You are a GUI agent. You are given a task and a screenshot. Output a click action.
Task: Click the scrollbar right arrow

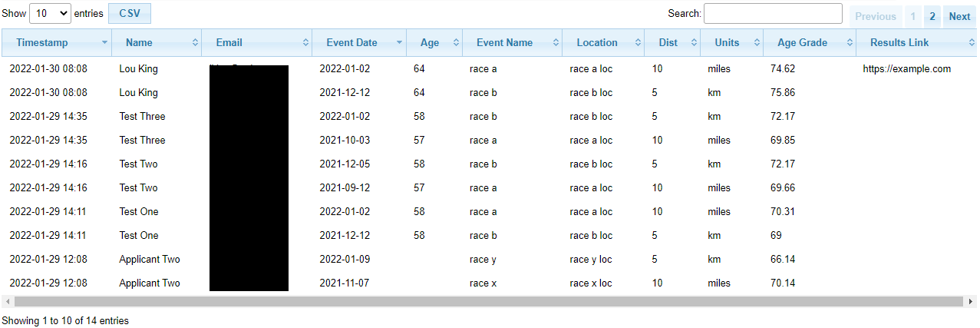971,302
